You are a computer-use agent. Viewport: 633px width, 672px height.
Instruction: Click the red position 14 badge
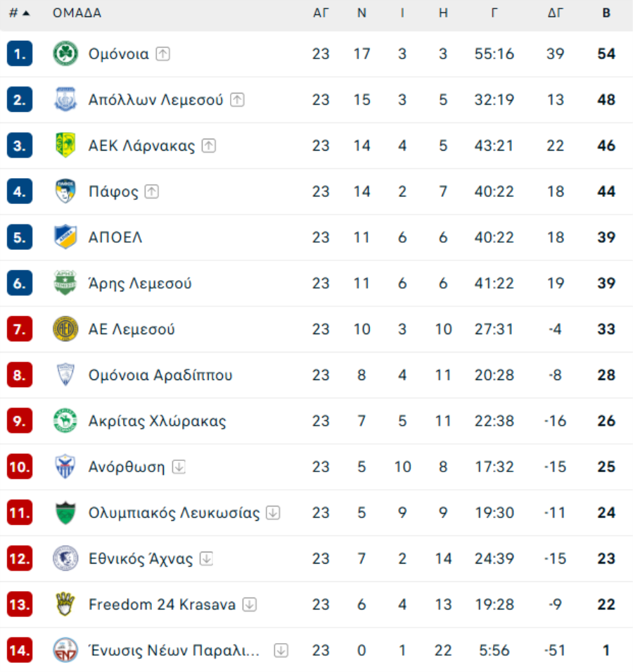(x=20, y=650)
